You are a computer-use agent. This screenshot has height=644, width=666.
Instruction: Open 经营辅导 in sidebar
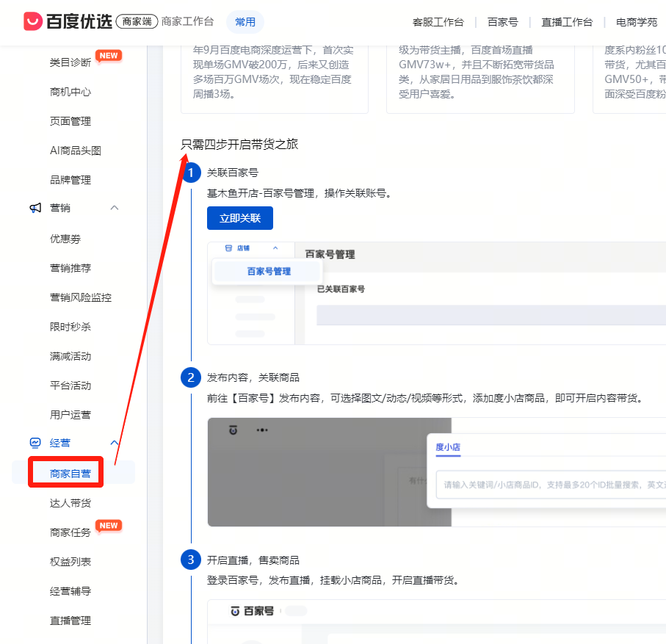tap(70, 591)
